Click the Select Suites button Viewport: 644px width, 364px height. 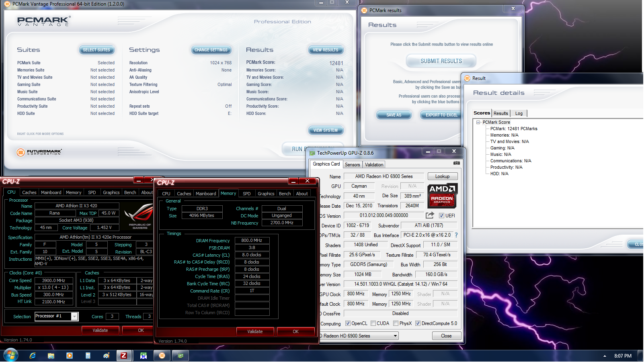tap(96, 50)
